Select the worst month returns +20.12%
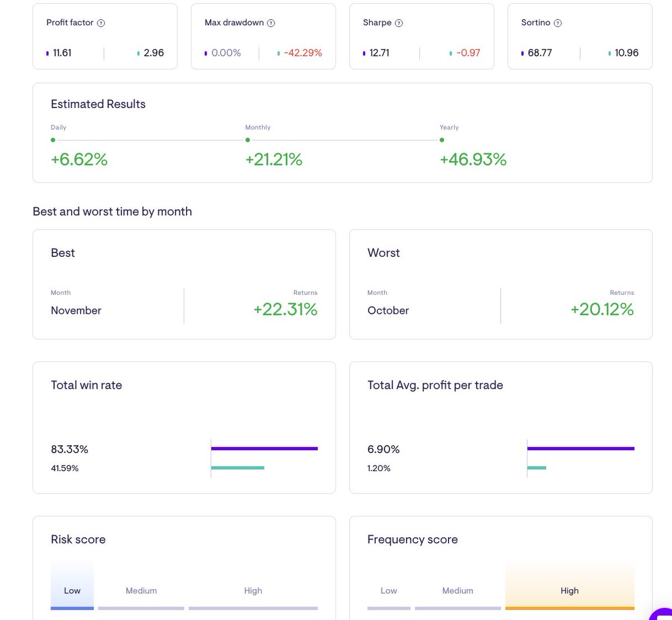 click(602, 309)
